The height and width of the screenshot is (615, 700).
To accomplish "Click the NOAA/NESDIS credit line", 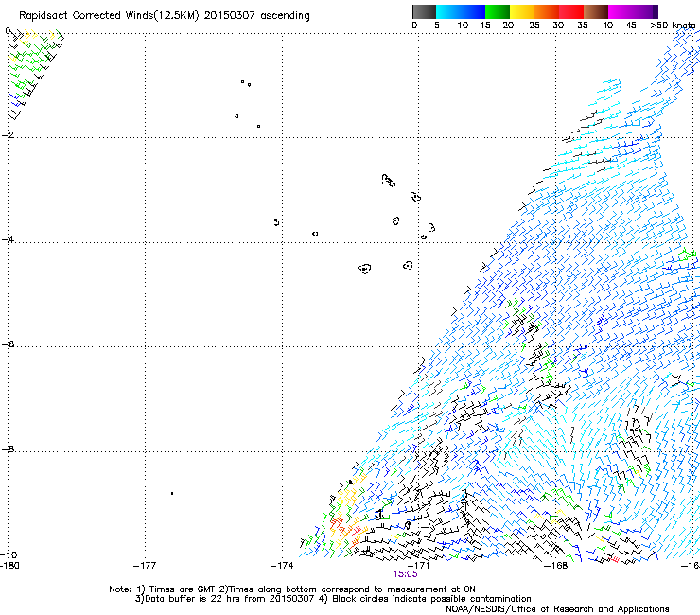I will 557,609.
